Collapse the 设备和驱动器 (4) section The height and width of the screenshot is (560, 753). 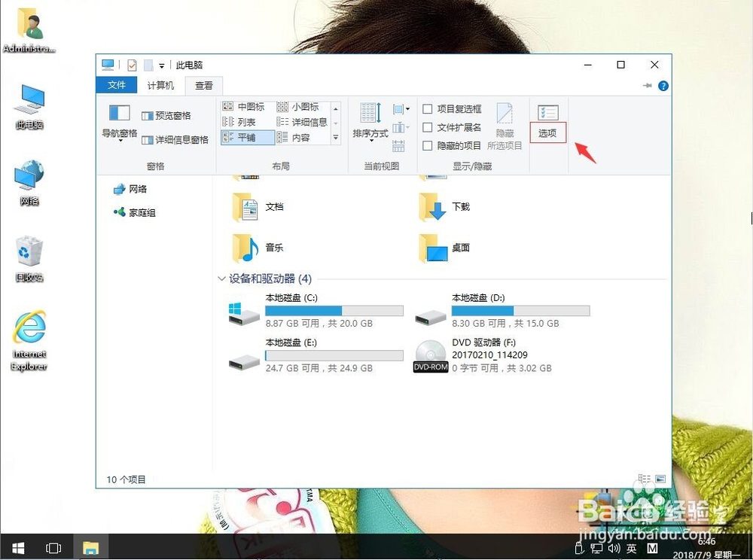point(222,278)
